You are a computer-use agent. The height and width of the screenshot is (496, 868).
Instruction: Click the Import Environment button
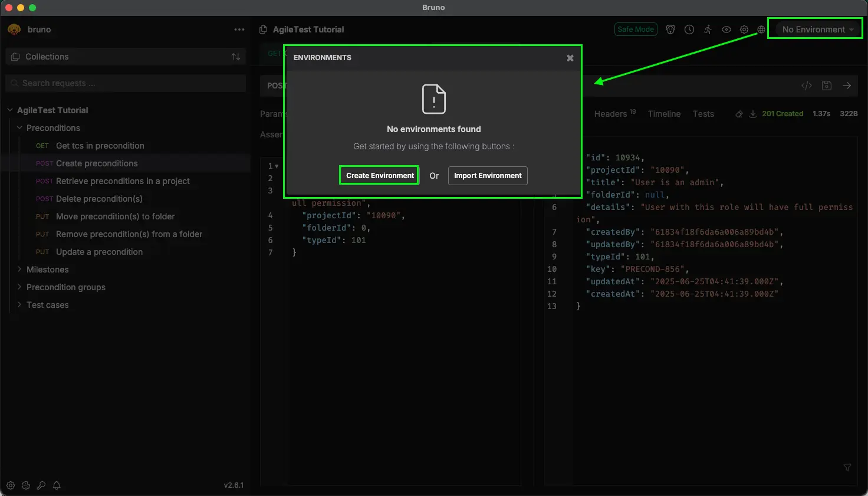tap(488, 176)
